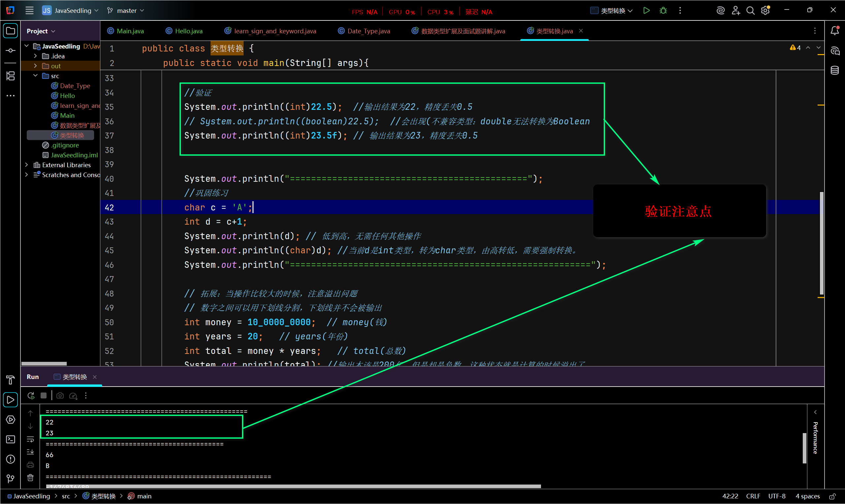845x504 pixels.
Task: Open the Problems tool window
Action: (x=11, y=459)
